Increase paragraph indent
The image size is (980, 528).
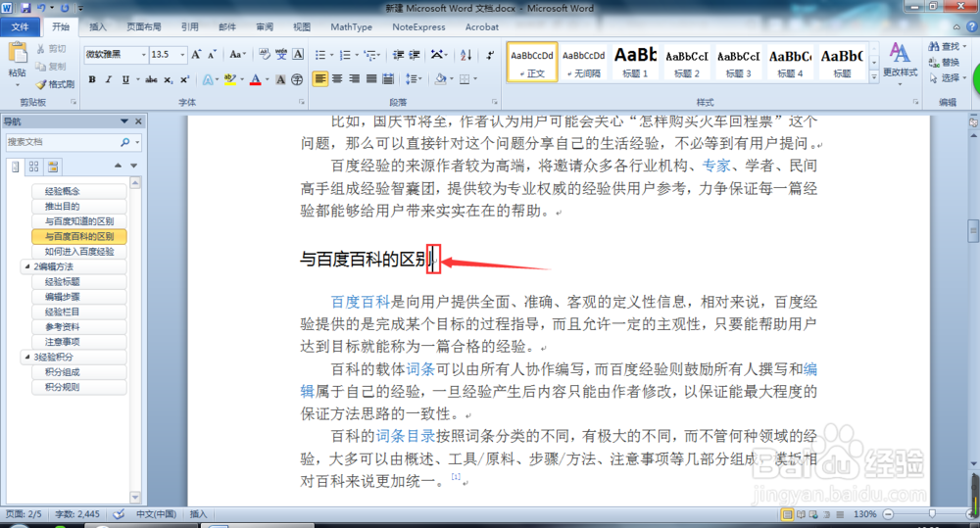tap(415, 55)
